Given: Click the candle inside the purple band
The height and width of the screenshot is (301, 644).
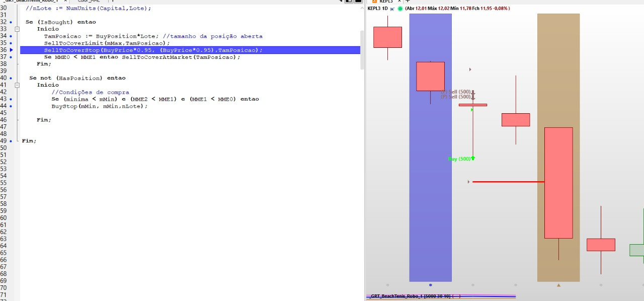Looking at the screenshot, I should click(x=430, y=77).
